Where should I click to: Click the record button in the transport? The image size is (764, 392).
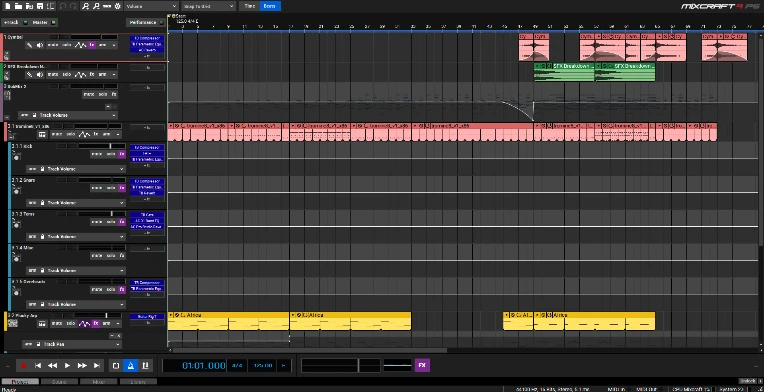22,365
